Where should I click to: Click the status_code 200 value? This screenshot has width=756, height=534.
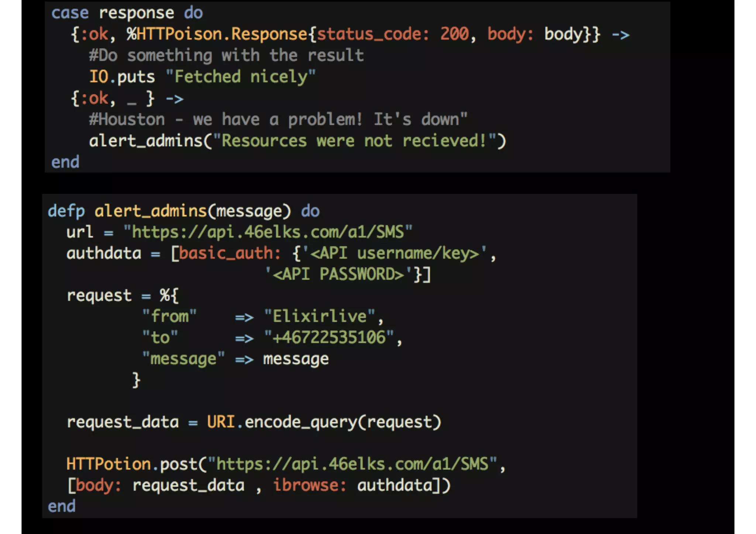pyautogui.click(x=454, y=34)
